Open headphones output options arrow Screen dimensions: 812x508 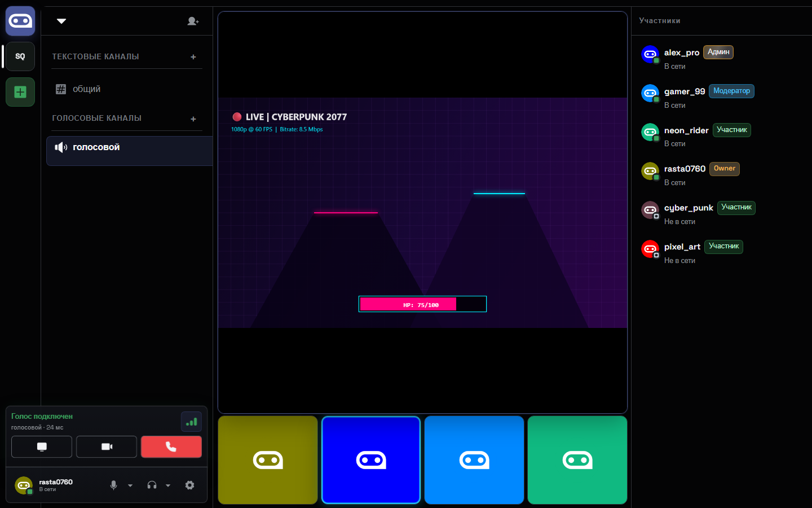[168, 485]
